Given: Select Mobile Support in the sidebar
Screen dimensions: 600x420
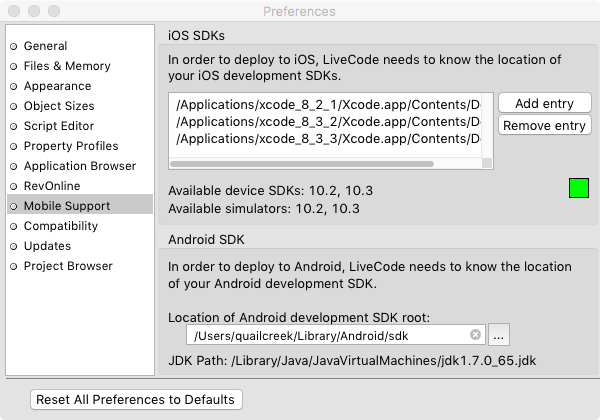Looking at the screenshot, I should [x=67, y=206].
